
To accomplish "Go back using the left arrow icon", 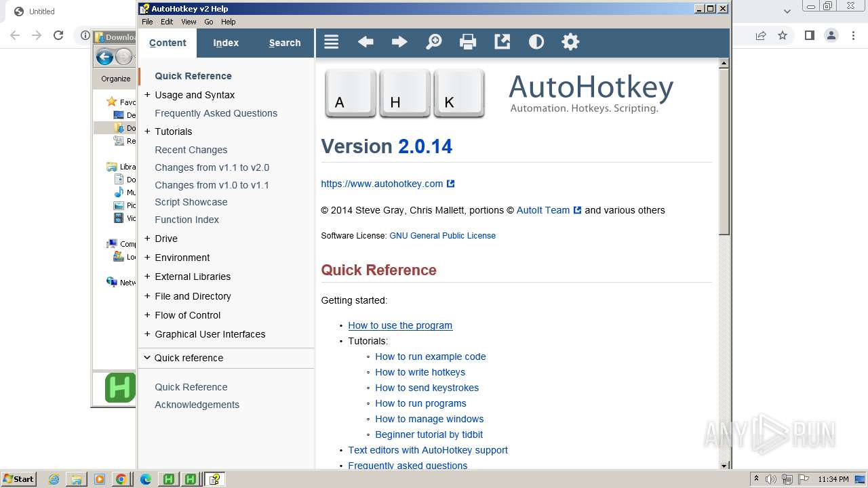I will [x=366, y=42].
